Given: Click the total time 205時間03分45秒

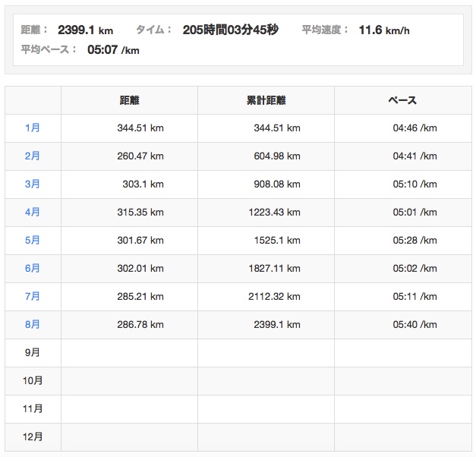Looking at the screenshot, I should coord(230,30).
